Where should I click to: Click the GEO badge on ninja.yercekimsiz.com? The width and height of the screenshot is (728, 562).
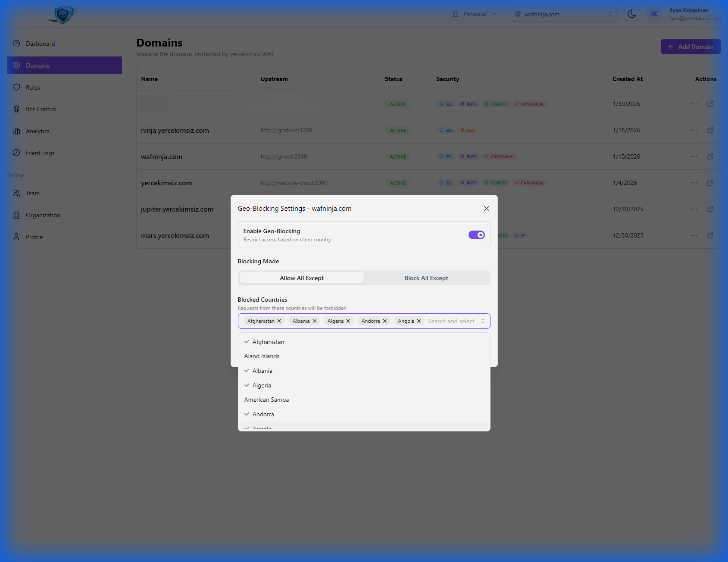coord(468,130)
